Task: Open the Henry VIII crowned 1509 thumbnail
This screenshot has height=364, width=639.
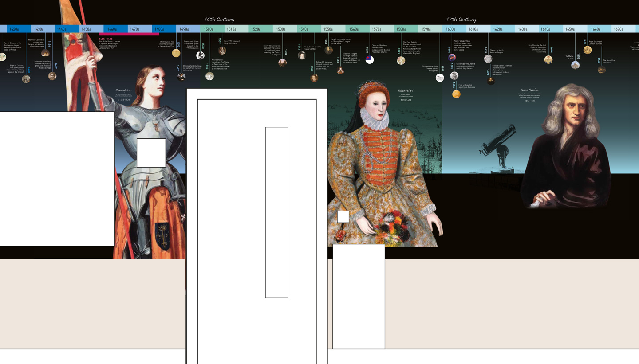Action: click(222, 50)
